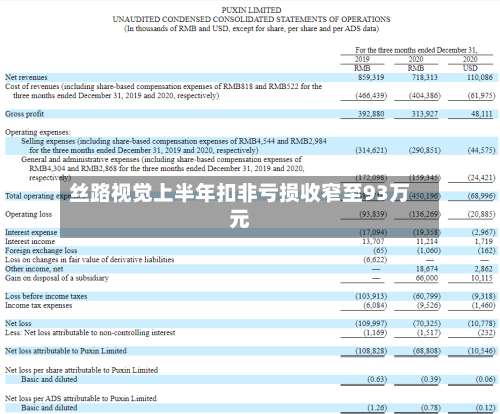Click the Cost of revenues description text
Image resolution: width=500 pixels, height=414 pixels.
click(163, 91)
